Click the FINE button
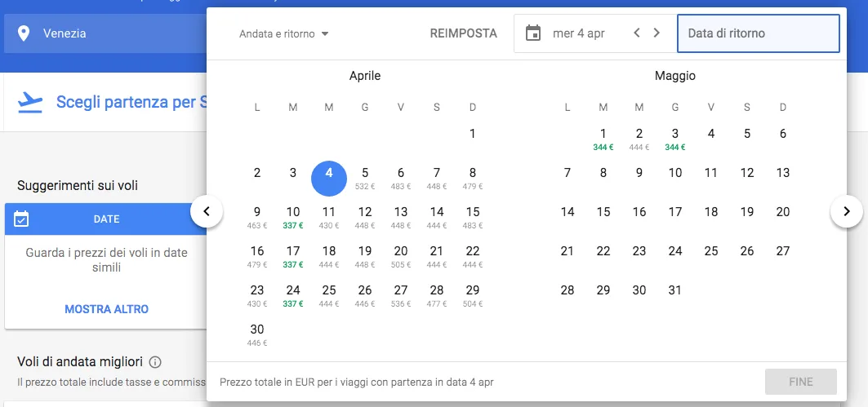The width and height of the screenshot is (868, 407). pyautogui.click(x=800, y=382)
